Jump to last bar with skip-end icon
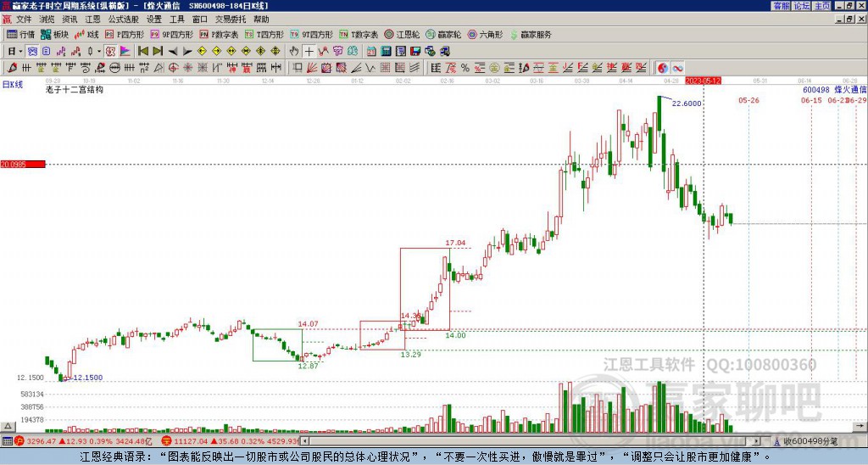This screenshot has width=868, height=465. click(158, 52)
